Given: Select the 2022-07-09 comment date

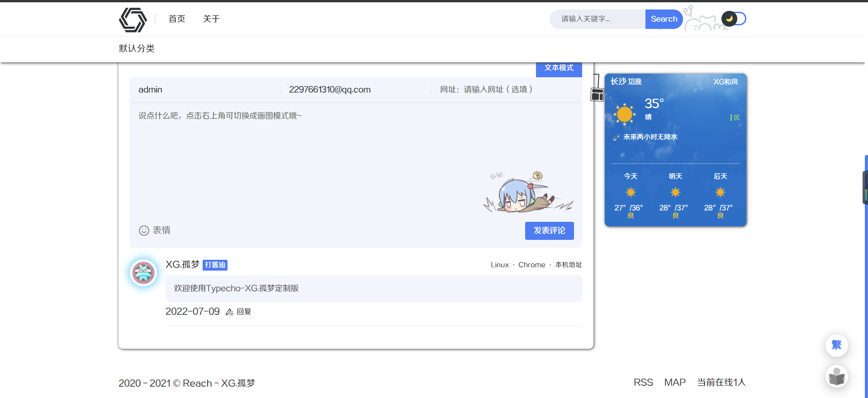Looking at the screenshot, I should (x=193, y=311).
